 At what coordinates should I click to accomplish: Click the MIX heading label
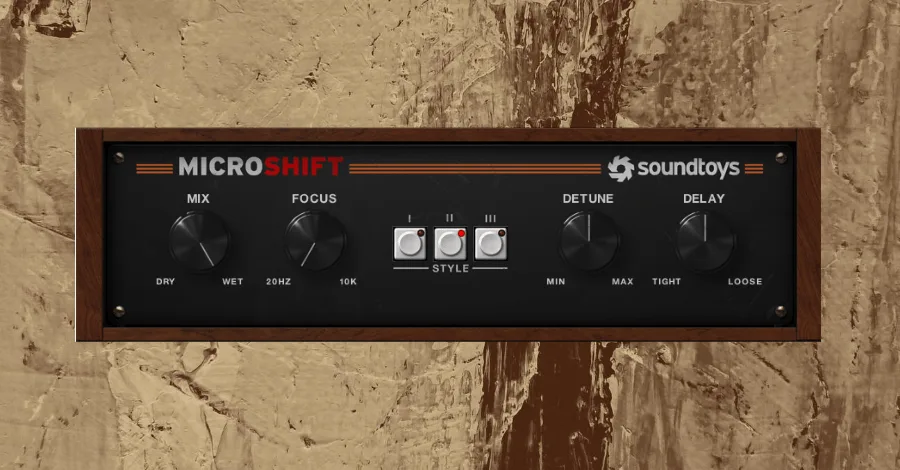pyautogui.click(x=198, y=199)
